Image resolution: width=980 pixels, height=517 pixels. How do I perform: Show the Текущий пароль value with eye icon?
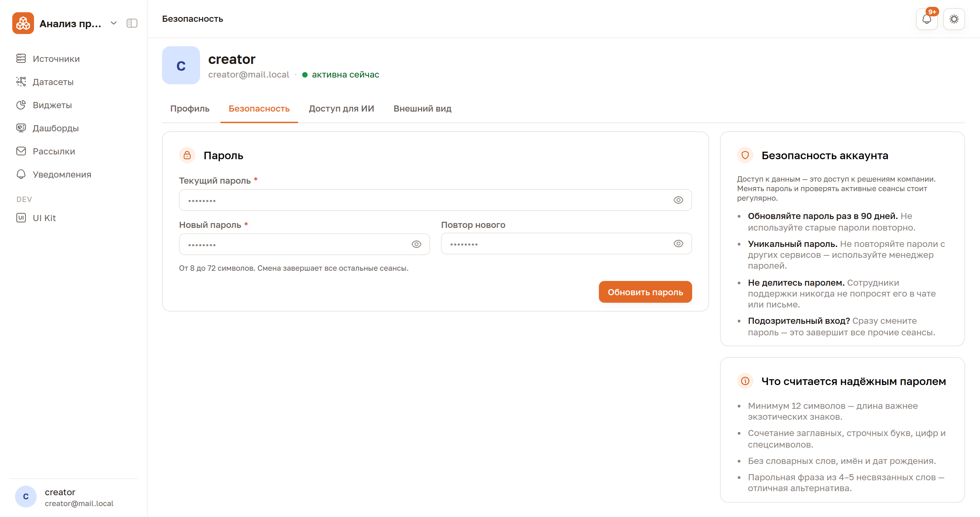[x=678, y=200]
